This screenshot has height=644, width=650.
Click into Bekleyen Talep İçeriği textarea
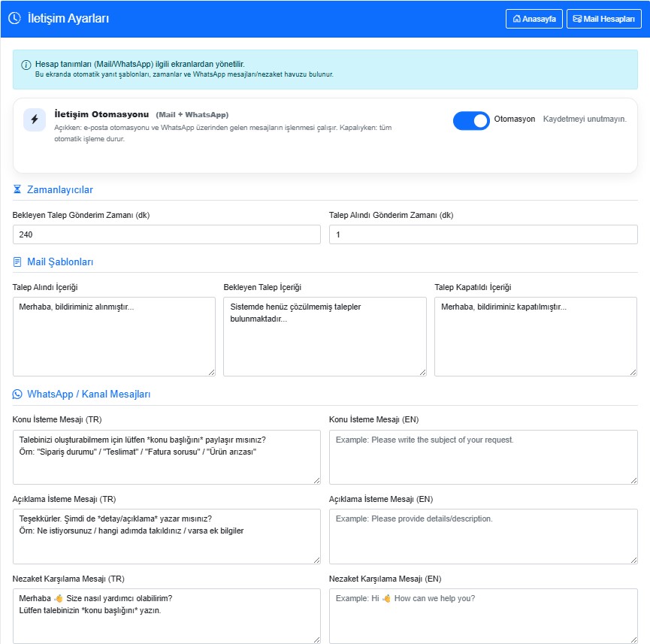(x=325, y=336)
